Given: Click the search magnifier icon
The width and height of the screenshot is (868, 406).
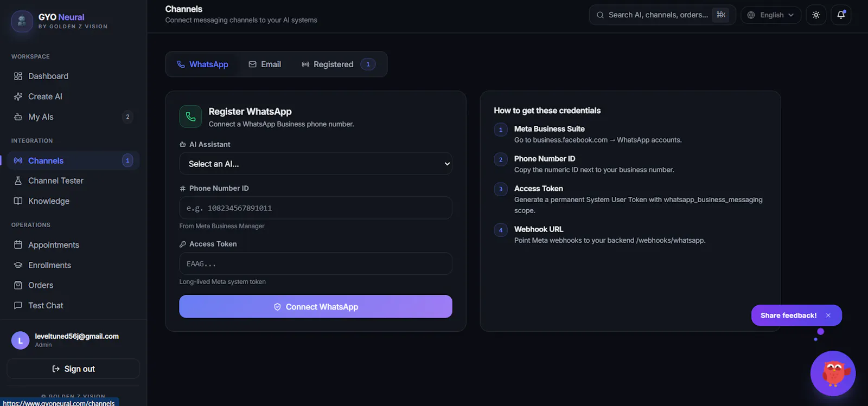Looking at the screenshot, I should 600,15.
